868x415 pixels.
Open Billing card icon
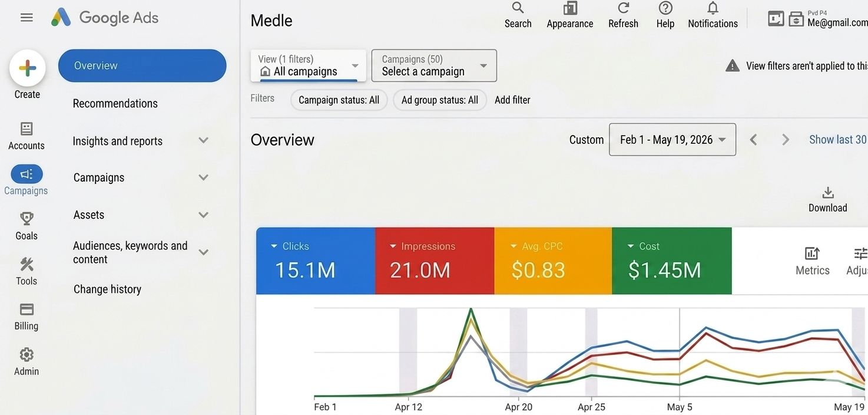click(x=26, y=309)
